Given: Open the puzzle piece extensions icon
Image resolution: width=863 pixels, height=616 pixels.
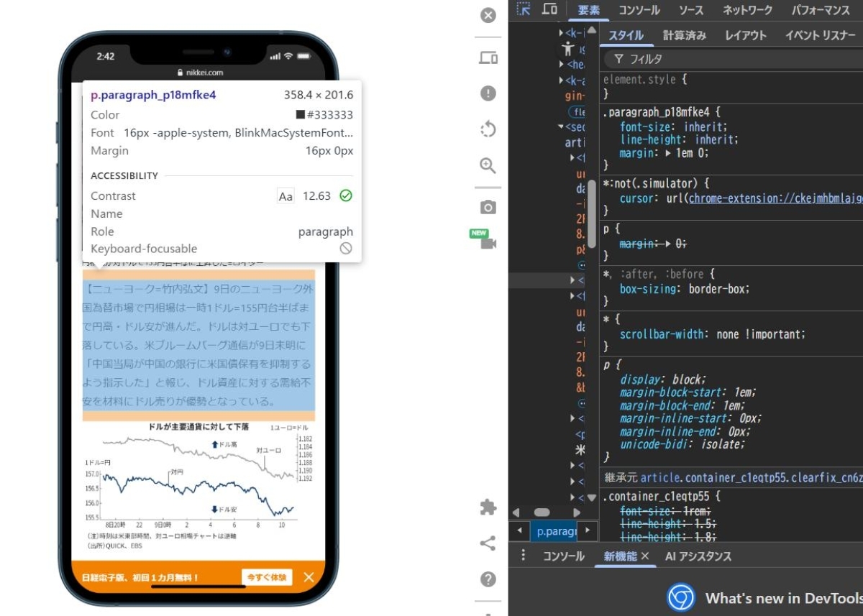Looking at the screenshot, I should 488,507.
